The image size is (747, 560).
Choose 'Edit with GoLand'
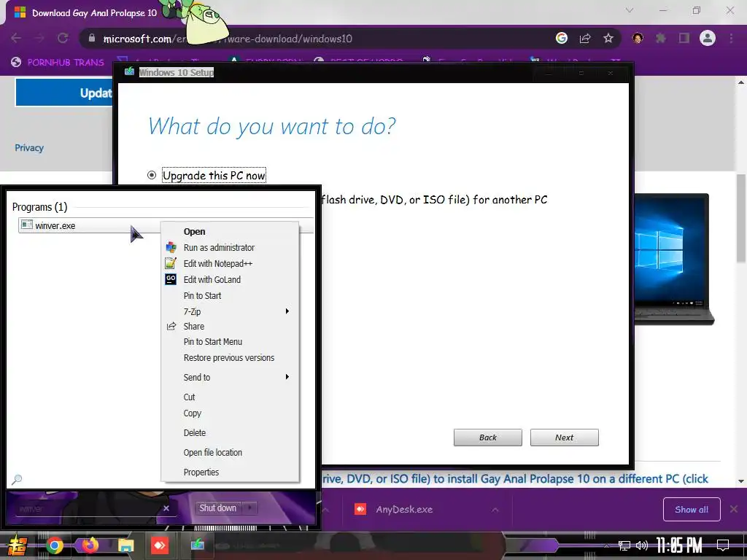point(230,279)
